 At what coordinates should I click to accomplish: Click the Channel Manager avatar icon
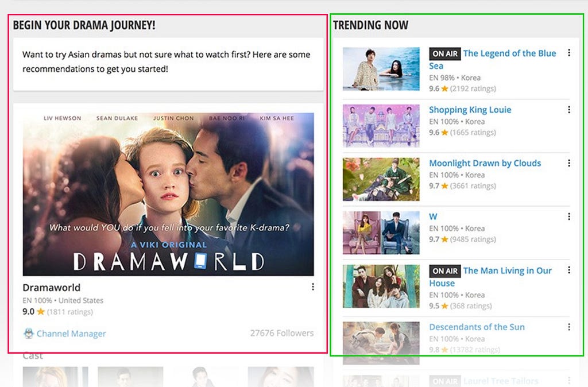pos(29,333)
